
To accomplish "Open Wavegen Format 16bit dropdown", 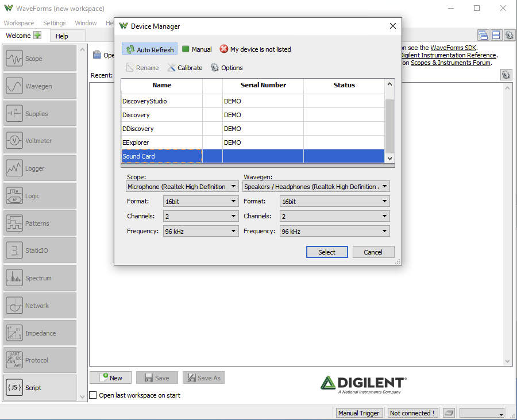I will click(334, 202).
